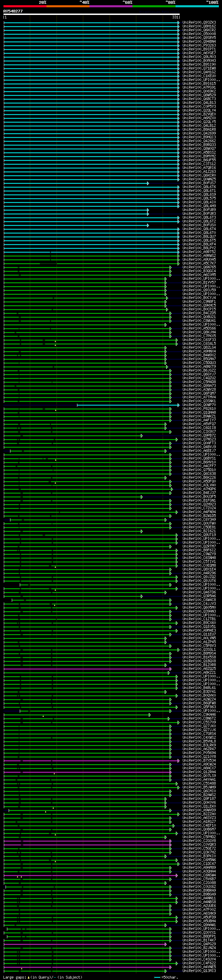Image resolution: width=222 pixels, height=980 pixels.
Task: Select the UniRef100_B4CZD5 label
Action: point(199,313)
